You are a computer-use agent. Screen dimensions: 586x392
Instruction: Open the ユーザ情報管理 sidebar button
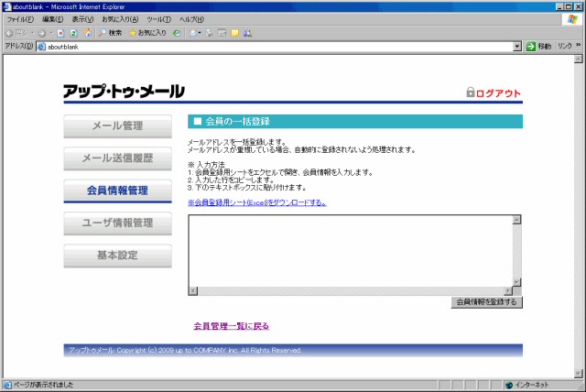[x=118, y=223]
